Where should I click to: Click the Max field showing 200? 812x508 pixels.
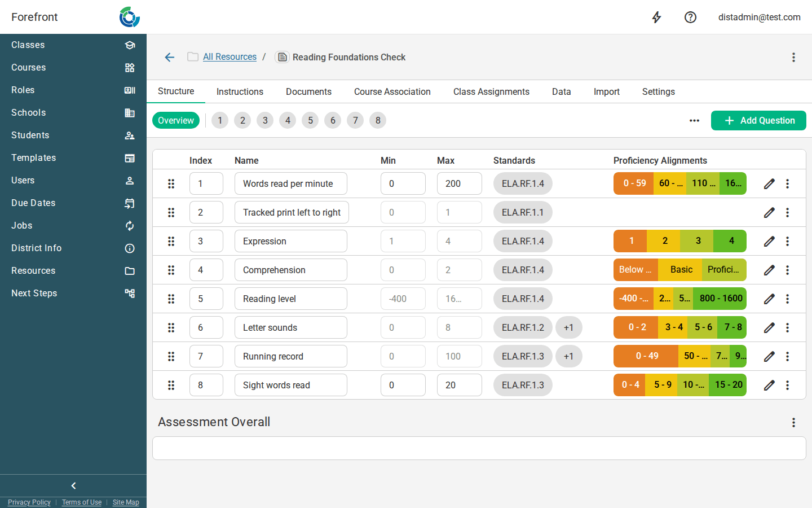(460, 183)
